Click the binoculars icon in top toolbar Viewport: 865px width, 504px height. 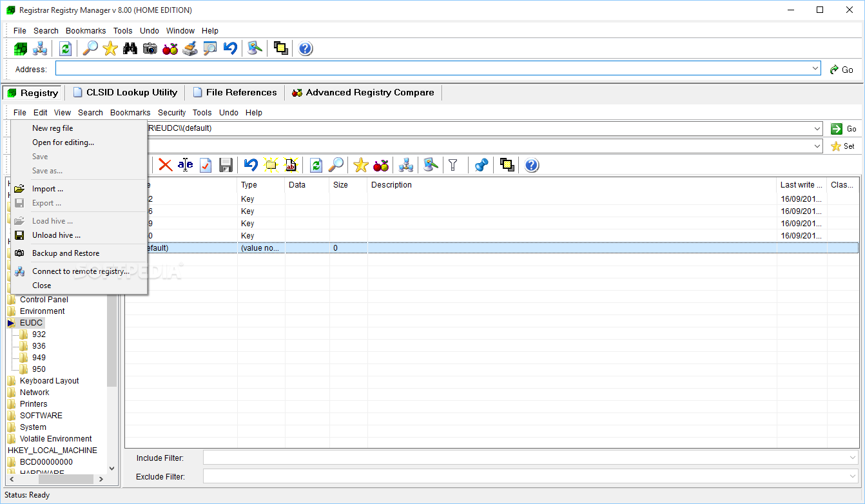coord(130,48)
